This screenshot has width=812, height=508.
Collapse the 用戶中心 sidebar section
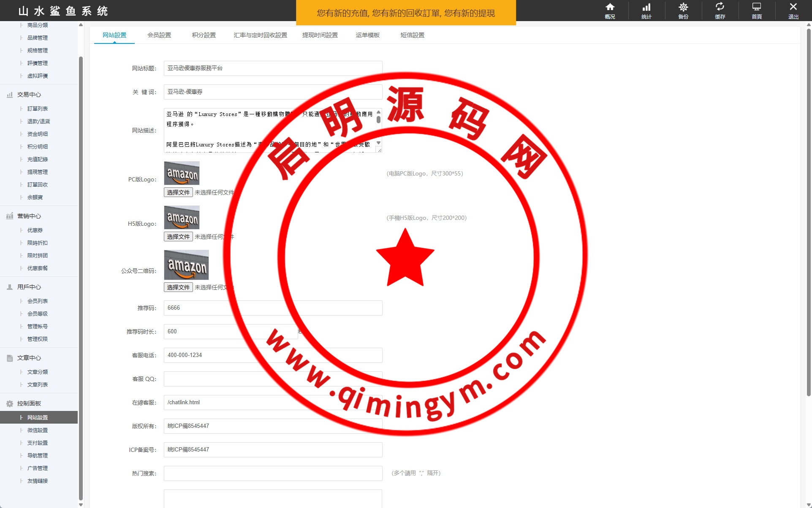tap(29, 287)
